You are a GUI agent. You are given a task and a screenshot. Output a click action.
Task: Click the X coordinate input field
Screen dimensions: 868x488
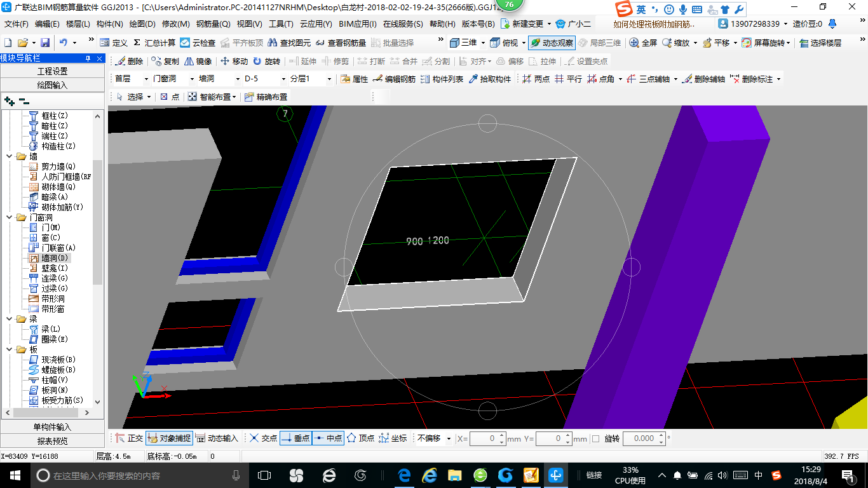487,438
